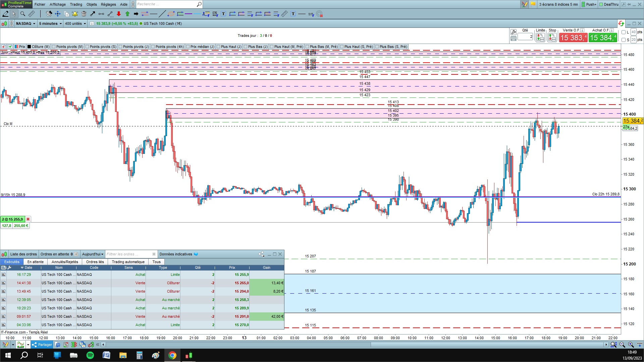Viewport: 644px width, 362px height.
Task: Expand the 400 unités dropdown
Action: click(75, 23)
